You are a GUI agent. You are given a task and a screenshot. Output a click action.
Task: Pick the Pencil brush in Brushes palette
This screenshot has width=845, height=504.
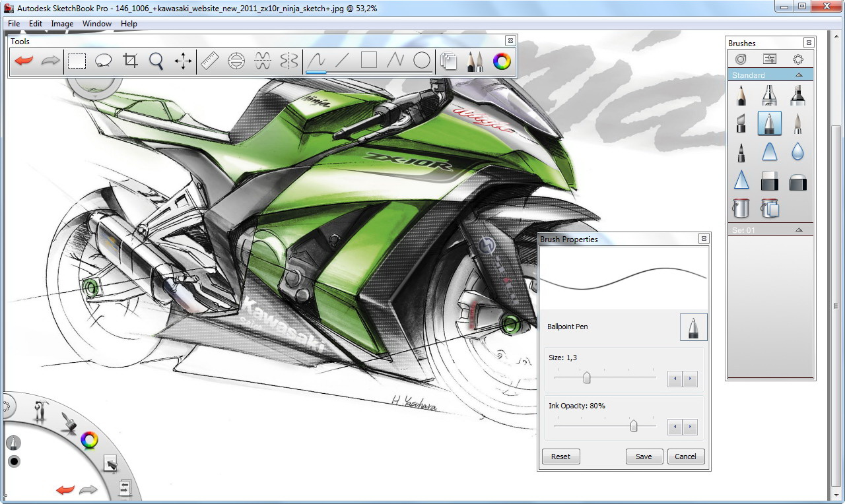pyautogui.click(x=741, y=95)
